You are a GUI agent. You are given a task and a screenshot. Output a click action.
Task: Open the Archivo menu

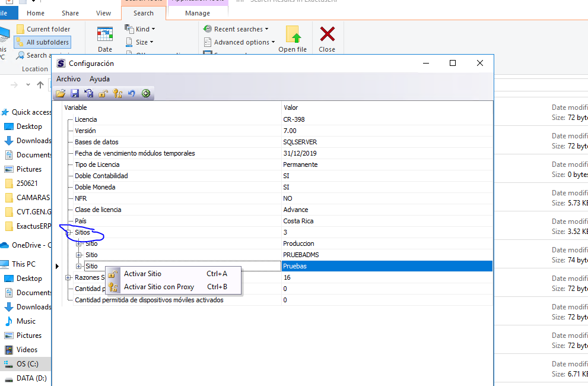pos(68,79)
